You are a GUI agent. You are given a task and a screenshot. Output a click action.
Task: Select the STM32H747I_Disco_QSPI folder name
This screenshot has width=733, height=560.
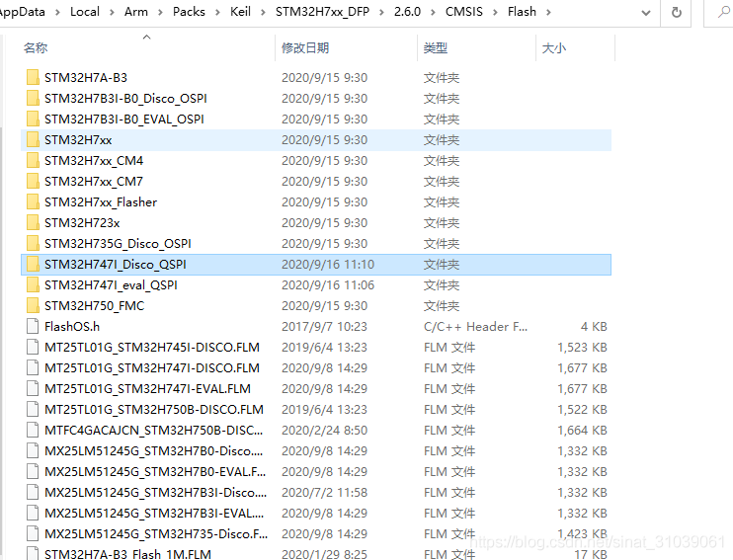(115, 264)
